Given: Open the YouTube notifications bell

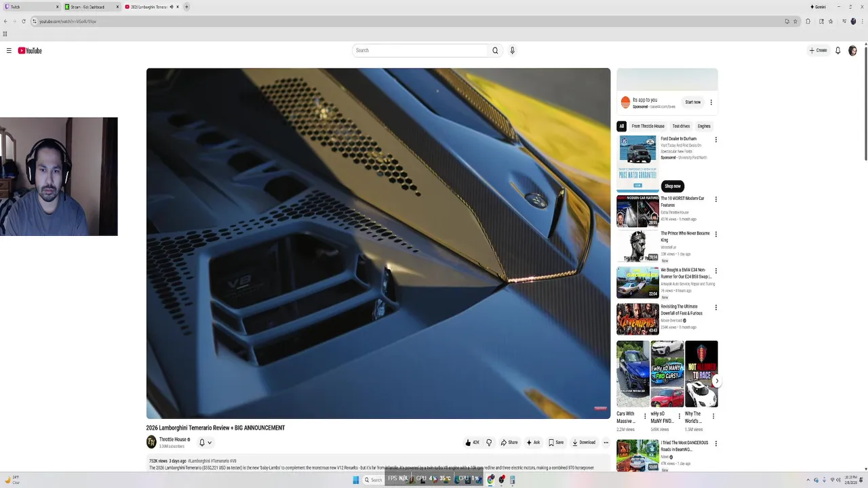Looking at the screenshot, I should (838, 50).
